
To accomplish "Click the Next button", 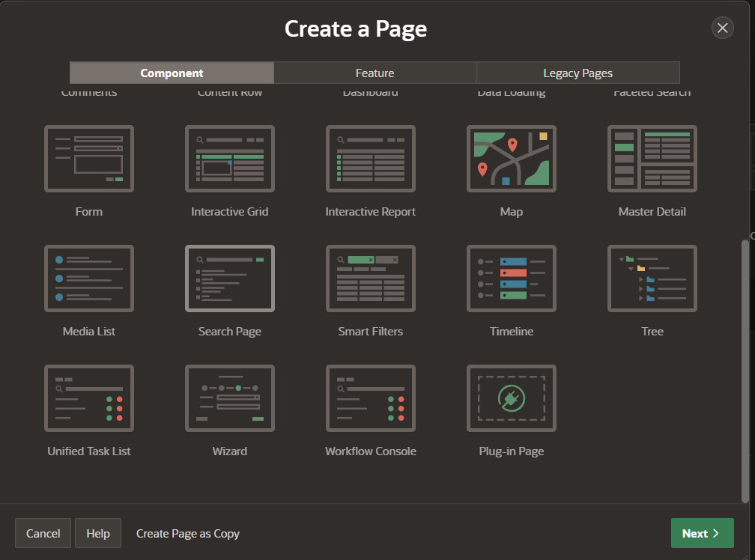I will click(702, 533).
